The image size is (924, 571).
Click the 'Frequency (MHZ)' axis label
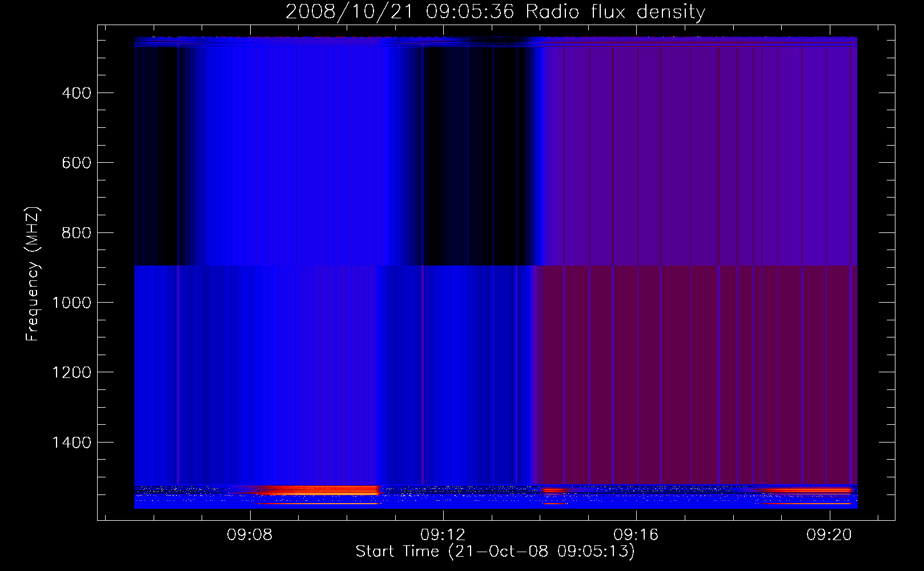click(x=33, y=274)
